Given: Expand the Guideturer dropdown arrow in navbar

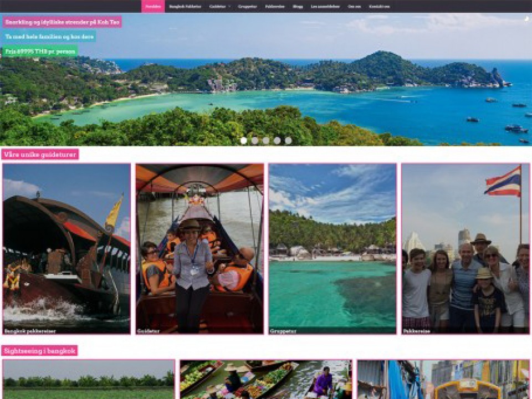Looking at the screenshot, I should [229, 7].
